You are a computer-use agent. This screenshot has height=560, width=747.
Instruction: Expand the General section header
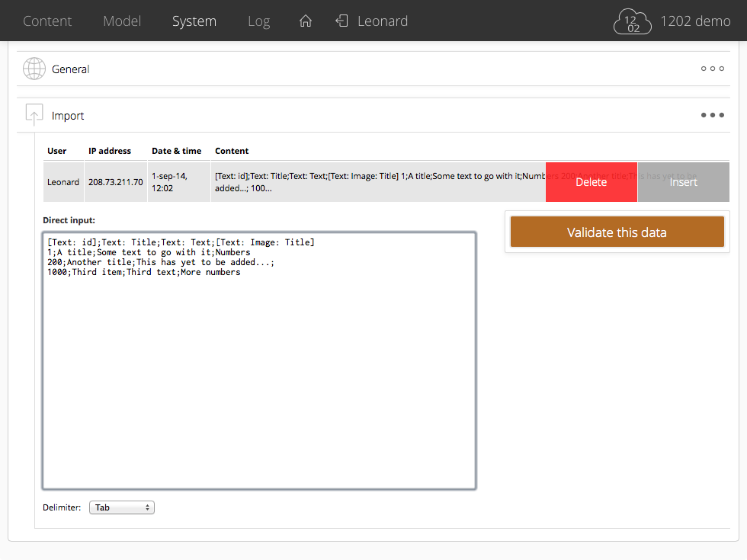point(71,69)
